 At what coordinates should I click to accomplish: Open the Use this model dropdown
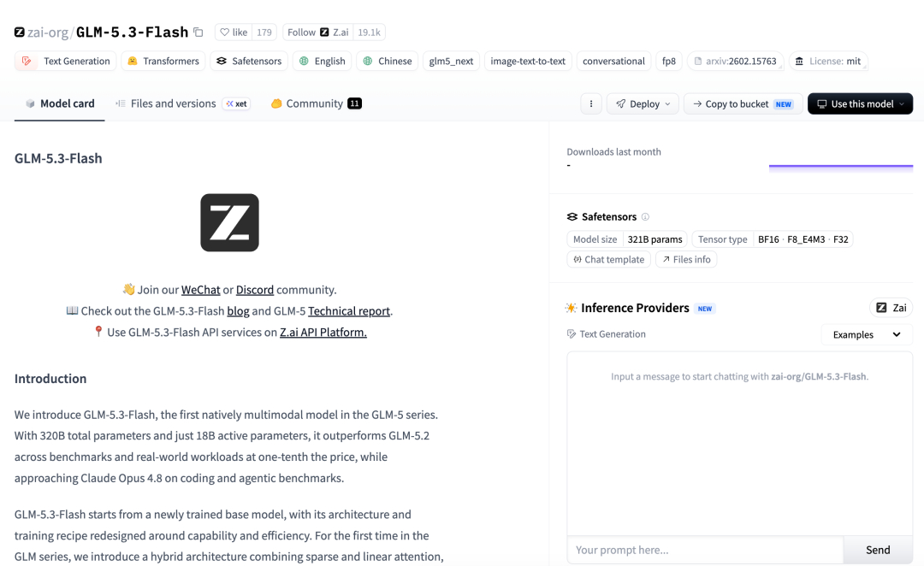[861, 103]
